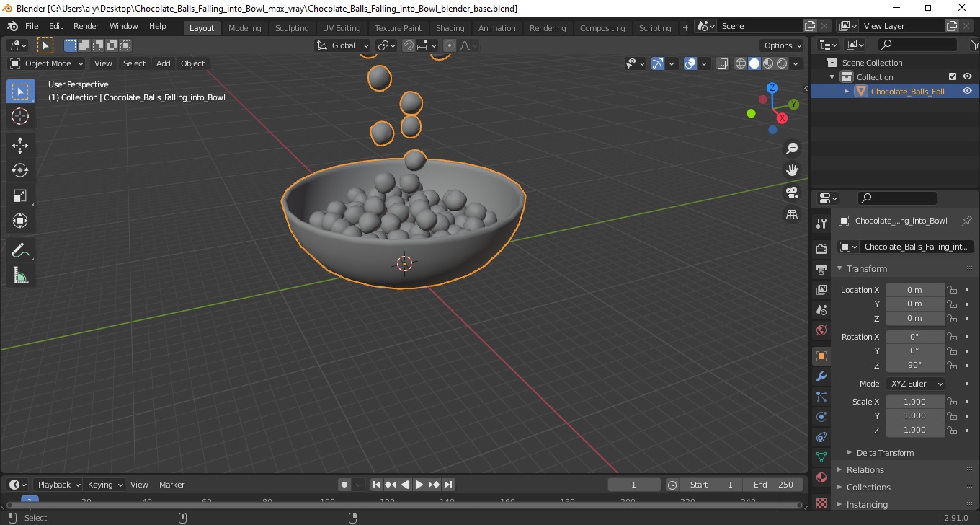This screenshot has width=980, height=525.
Task: Click the hand pan-view gizmo
Action: pos(792,170)
